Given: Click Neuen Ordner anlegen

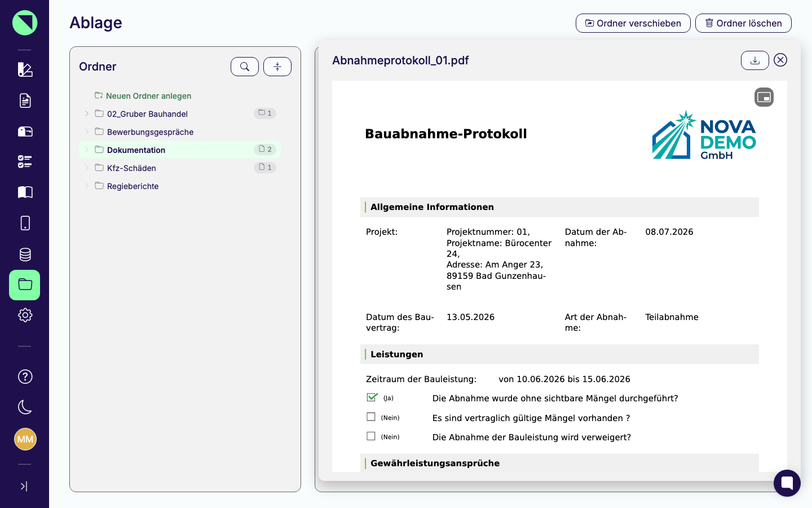Looking at the screenshot, I should 143,96.
